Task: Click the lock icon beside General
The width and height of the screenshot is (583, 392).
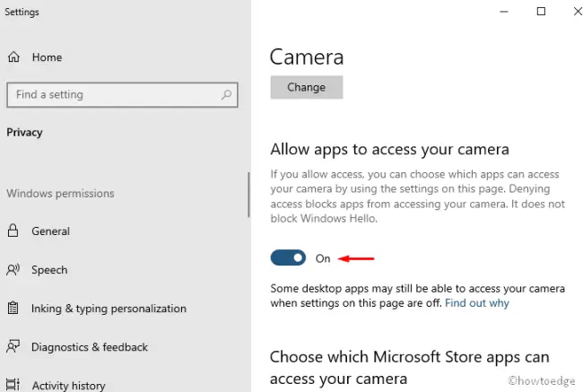Action: point(13,231)
